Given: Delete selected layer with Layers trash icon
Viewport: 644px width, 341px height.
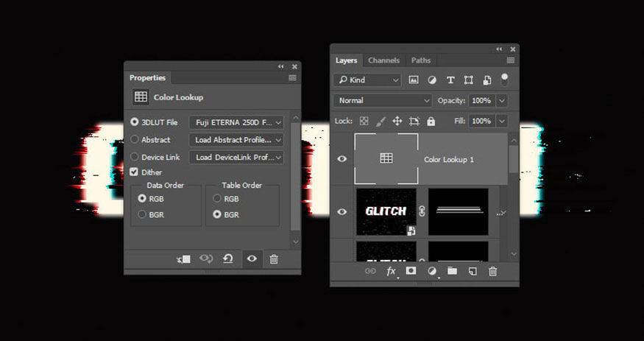Looking at the screenshot, I should coord(493,271).
